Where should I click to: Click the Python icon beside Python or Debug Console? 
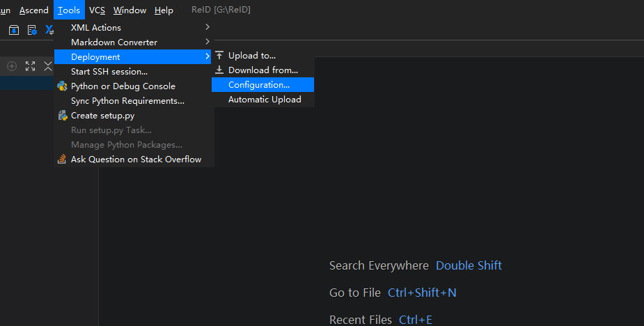click(62, 86)
